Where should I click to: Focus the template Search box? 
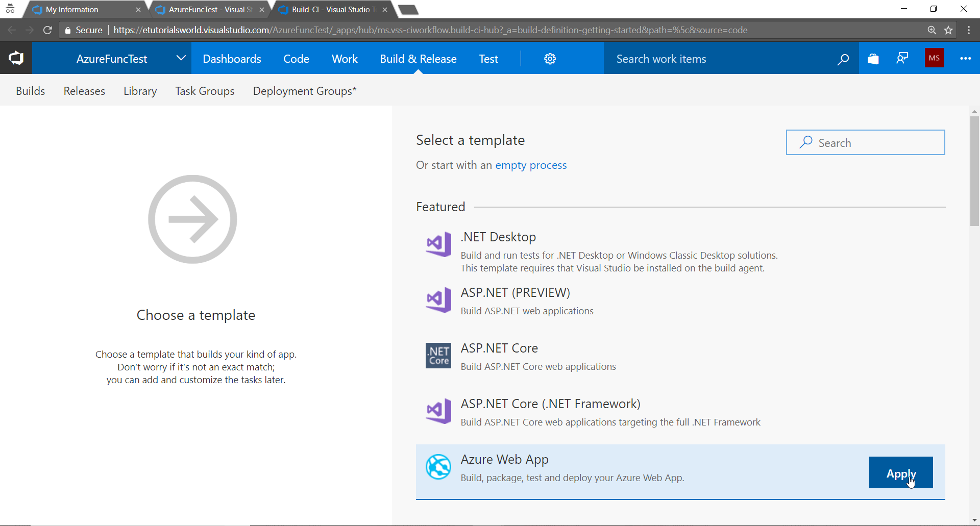(x=866, y=142)
